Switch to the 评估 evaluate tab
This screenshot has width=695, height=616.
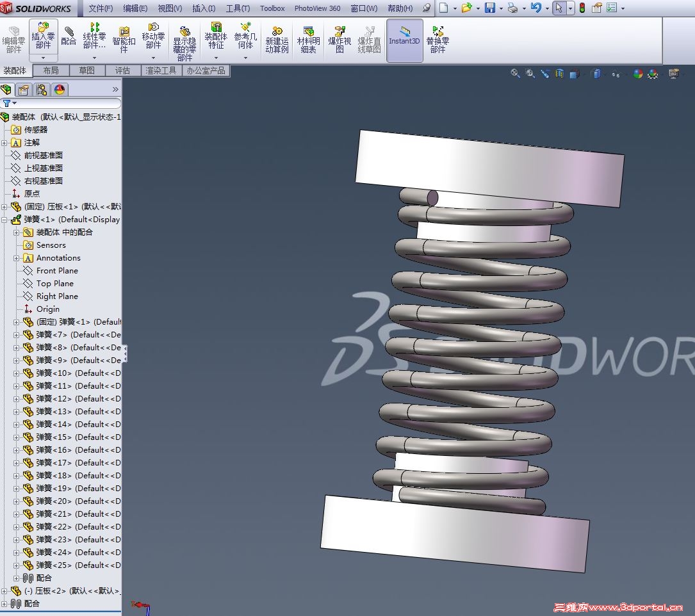pos(123,70)
